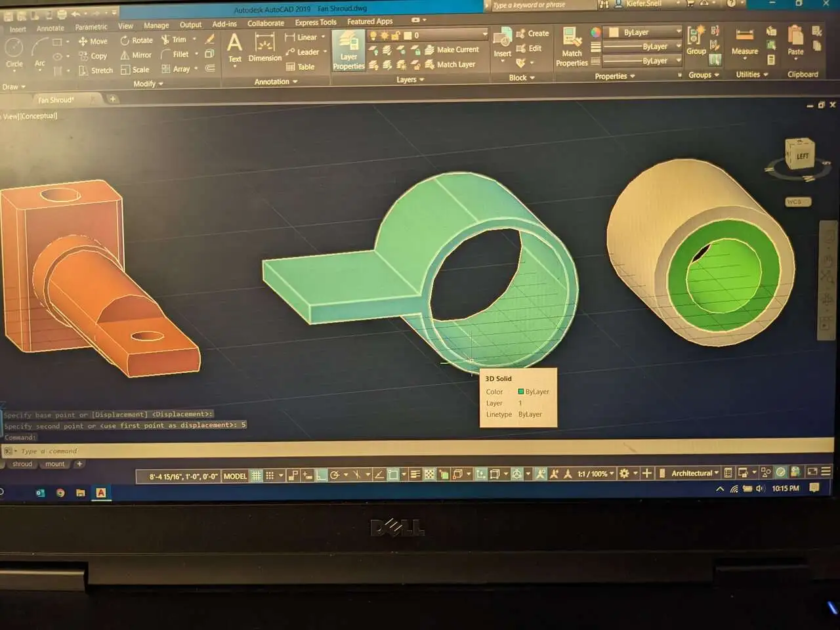Click the Rotate tool
The height and width of the screenshot is (630, 840).
coord(136,40)
